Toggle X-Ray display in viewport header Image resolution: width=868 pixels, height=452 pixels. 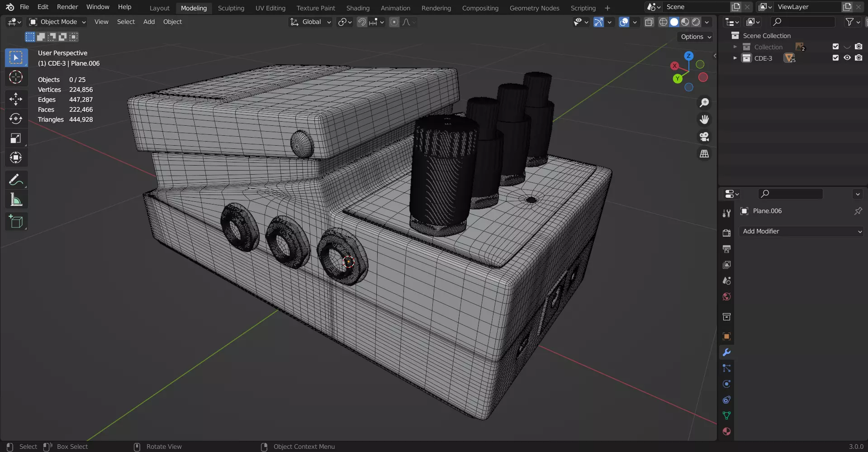[x=649, y=22]
